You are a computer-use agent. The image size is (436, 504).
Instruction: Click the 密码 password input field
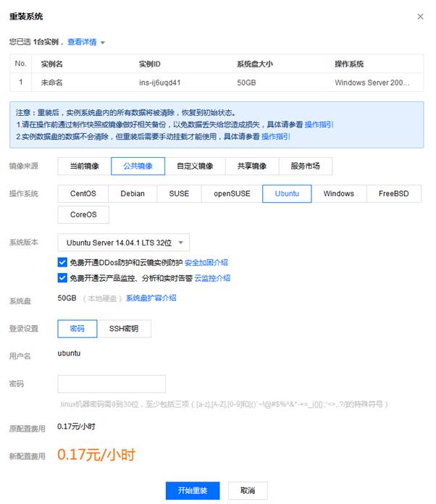[x=112, y=384]
